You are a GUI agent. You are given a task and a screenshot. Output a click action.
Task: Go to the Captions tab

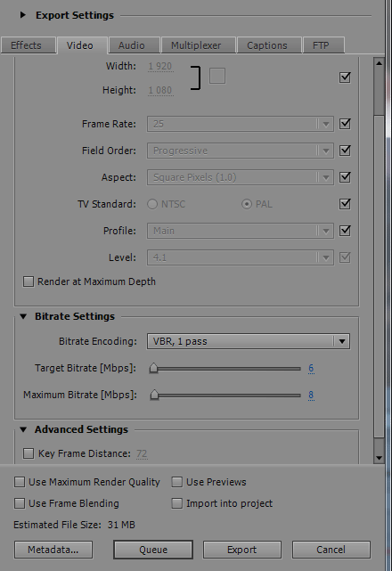click(x=269, y=45)
